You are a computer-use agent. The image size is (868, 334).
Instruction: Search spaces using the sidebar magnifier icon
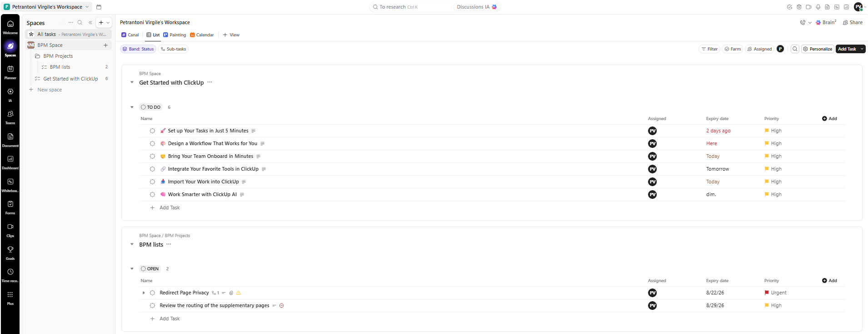[80, 22]
